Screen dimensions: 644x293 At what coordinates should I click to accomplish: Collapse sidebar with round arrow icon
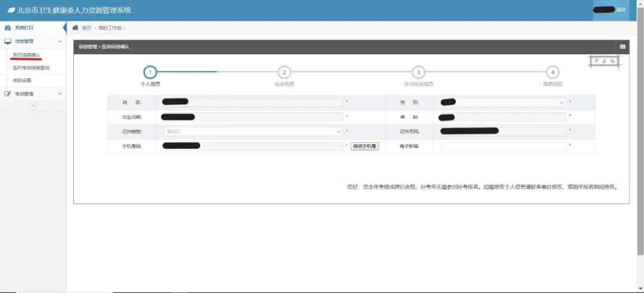coord(33,106)
